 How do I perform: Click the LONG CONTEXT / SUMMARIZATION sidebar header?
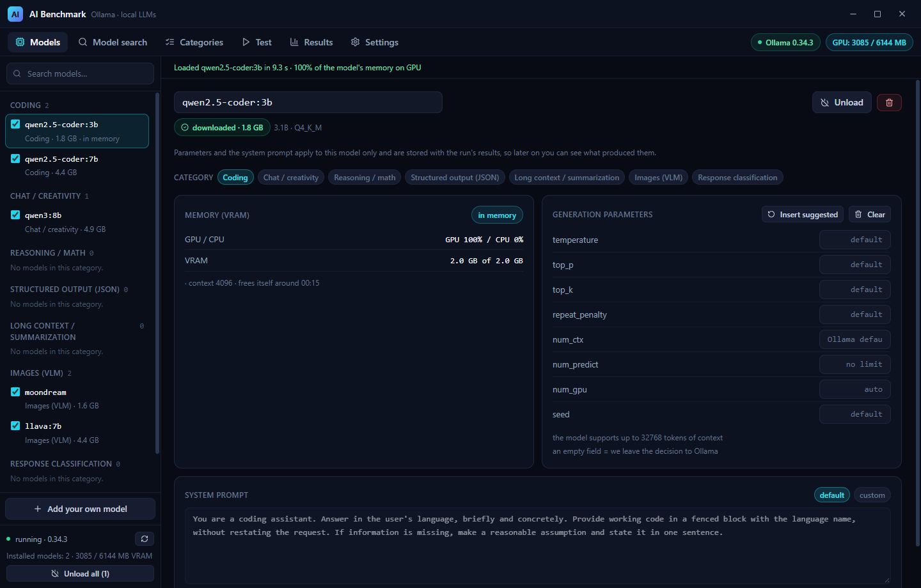(43, 332)
